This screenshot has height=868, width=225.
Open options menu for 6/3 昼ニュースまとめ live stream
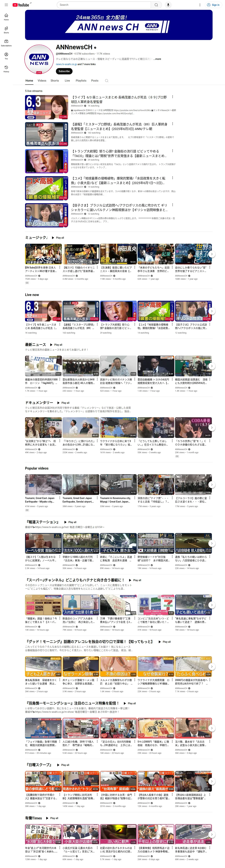[x=173, y=97]
